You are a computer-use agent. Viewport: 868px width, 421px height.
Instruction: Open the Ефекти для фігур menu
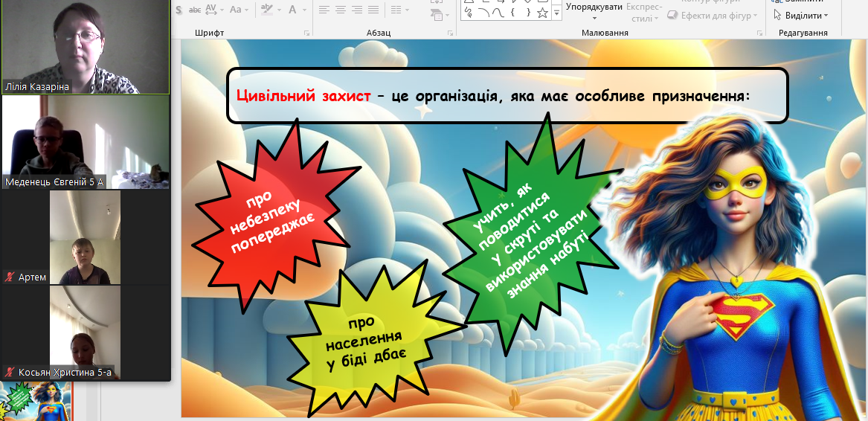click(713, 16)
